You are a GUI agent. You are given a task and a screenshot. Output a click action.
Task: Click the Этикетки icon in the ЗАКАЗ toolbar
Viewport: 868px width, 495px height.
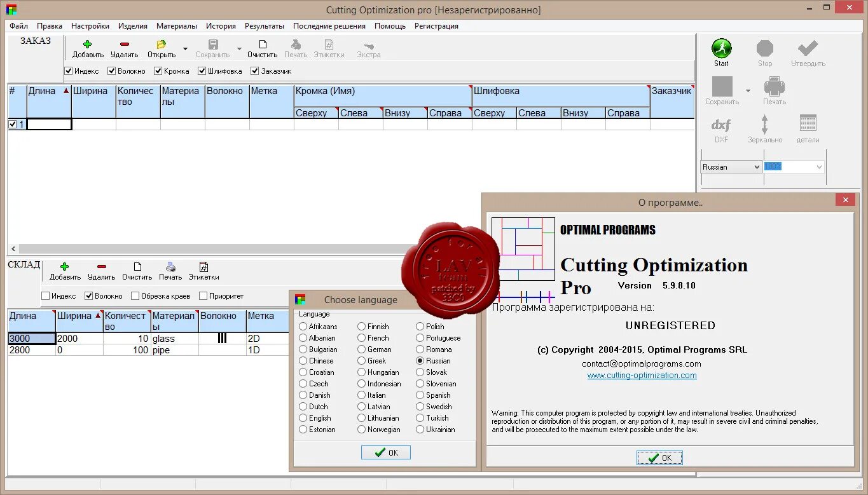[x=329, y=44]
